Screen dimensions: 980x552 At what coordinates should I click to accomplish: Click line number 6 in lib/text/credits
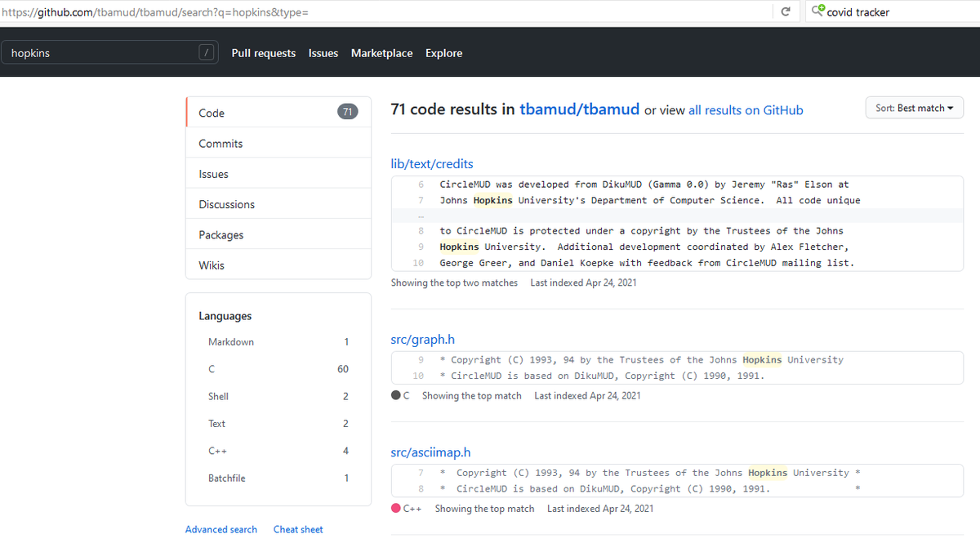[x=420, y=185]
